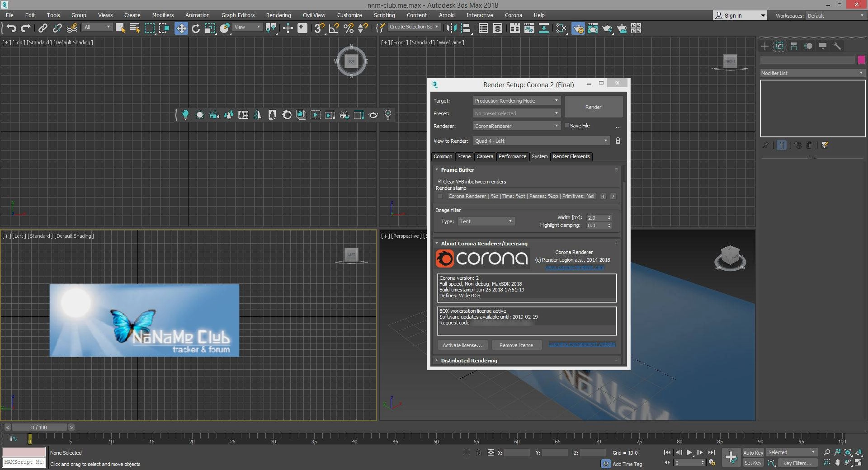868x470 pixels.
Task: Open the Graph Editors menu
Action: [238, 15]
